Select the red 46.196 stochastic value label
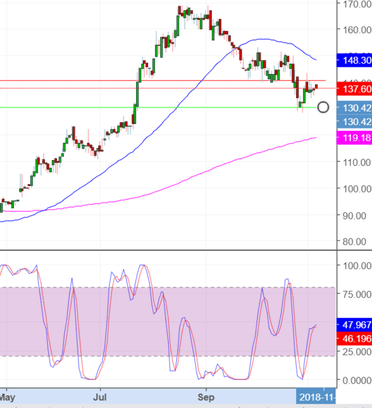This screenshot has width=372, height=408. pyautogui.click(x=355, y=339)
